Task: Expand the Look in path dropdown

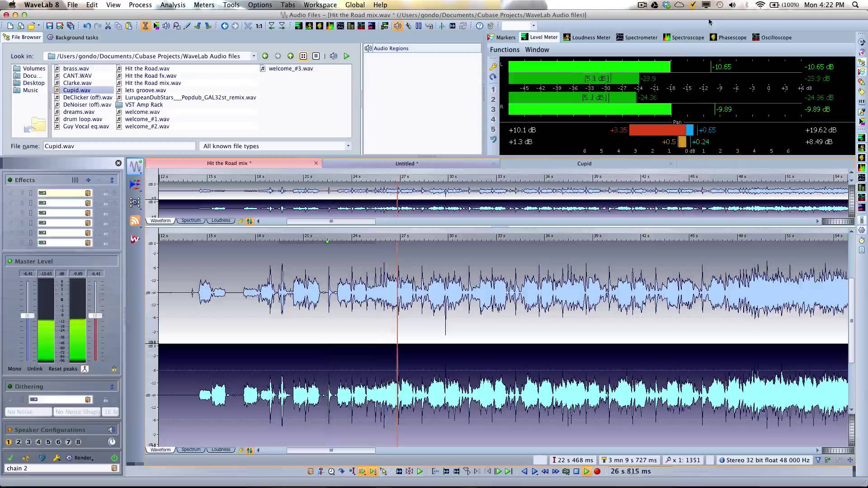Action: (x=254, y=56)
